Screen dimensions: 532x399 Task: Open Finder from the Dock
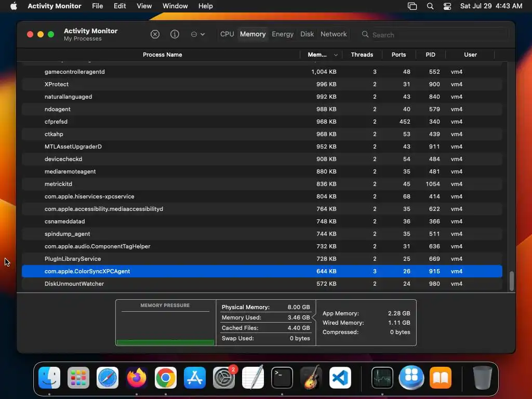49,378
